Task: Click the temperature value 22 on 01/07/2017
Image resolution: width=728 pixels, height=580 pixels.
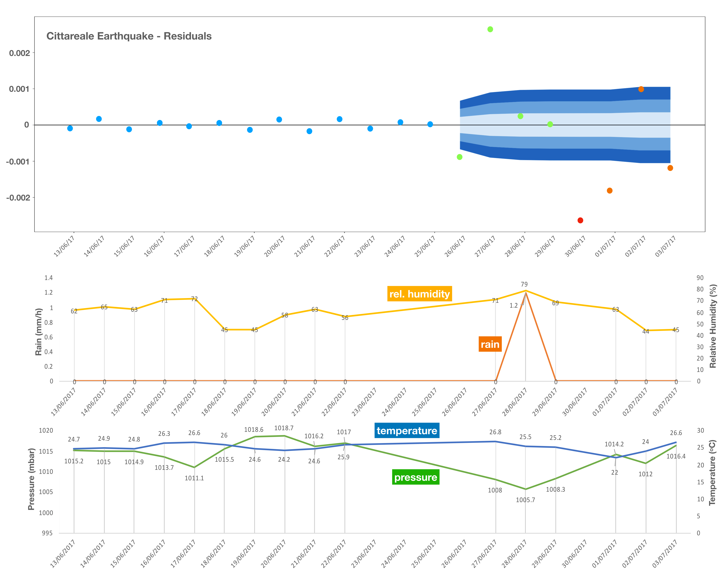Action: 615,472
